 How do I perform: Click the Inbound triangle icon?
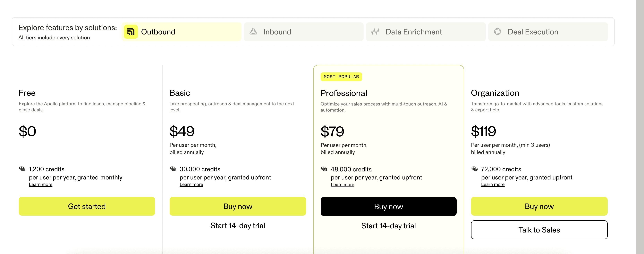click(x=253, y=31)
